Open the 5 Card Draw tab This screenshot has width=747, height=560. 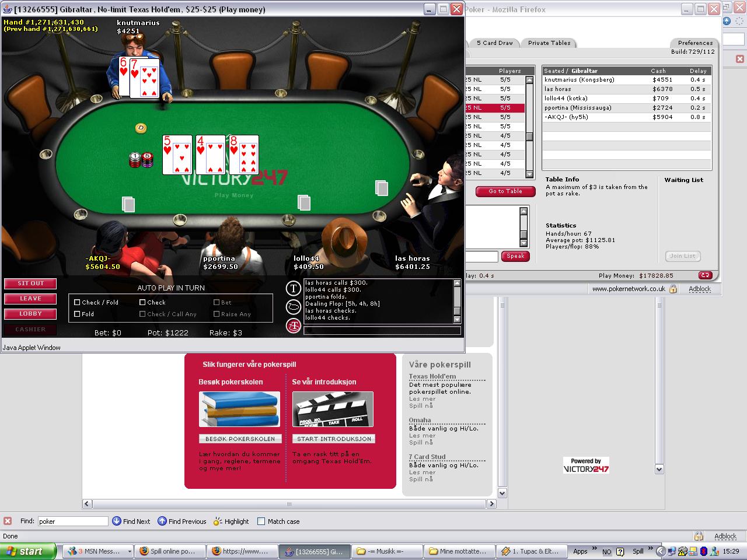pyautogui.click(x=494, y=43)
